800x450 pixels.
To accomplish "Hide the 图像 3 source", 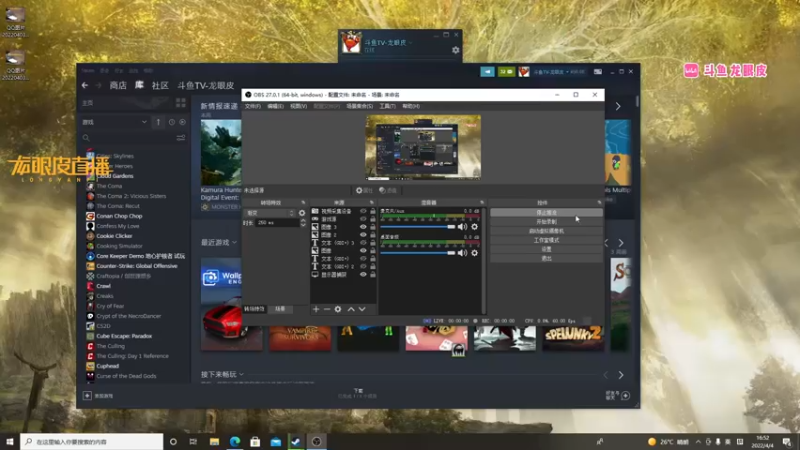I will pyautogui.click(x=363, y=227).
